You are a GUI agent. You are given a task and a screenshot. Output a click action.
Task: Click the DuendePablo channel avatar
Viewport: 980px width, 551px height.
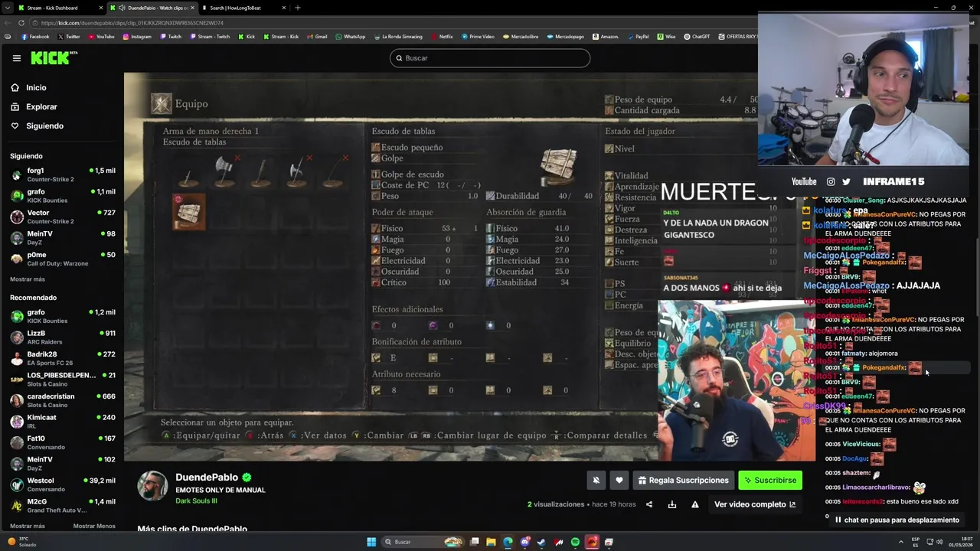(x=152, y=486)
